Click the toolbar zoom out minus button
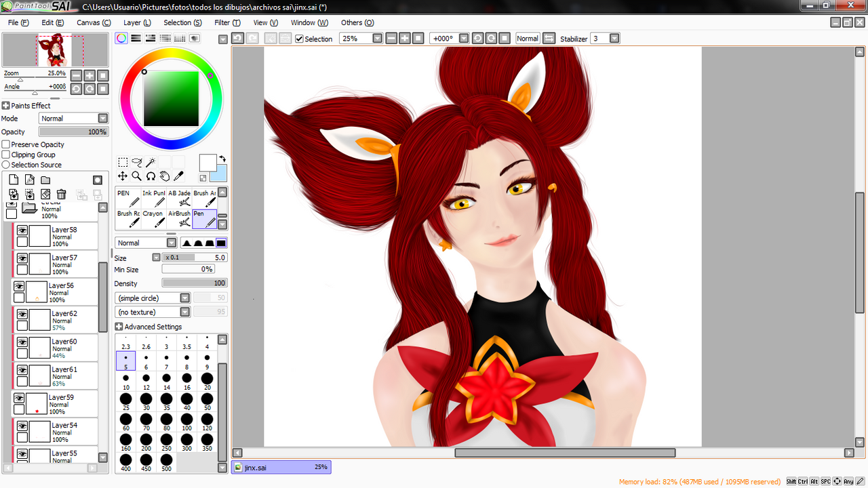Screen dimensions: 868x488 click(391, 39)
